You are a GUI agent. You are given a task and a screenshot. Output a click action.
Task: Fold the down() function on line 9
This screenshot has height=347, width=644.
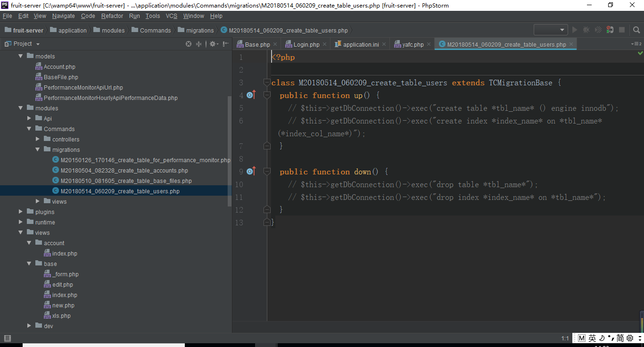267,172
